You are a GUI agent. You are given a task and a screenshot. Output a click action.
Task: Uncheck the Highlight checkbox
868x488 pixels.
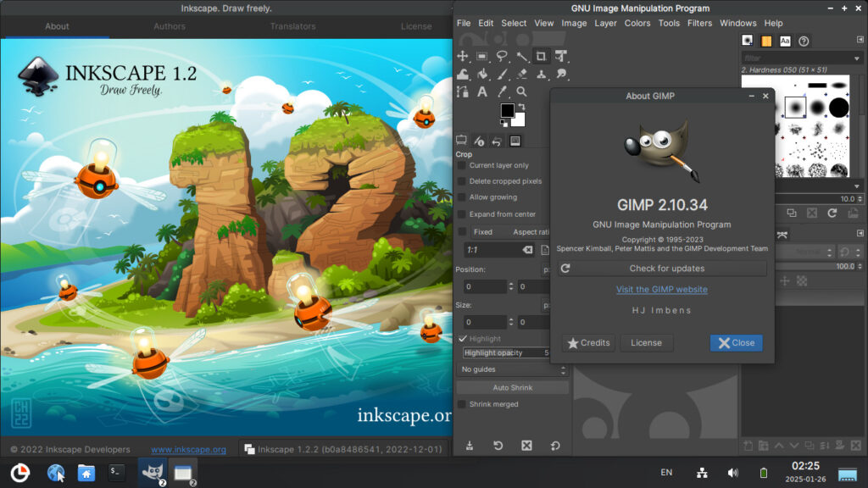[462, 339]
